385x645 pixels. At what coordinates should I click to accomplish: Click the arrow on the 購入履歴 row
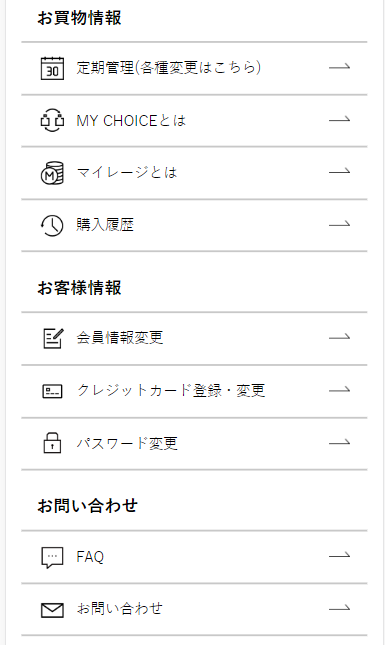pos(339,224)
